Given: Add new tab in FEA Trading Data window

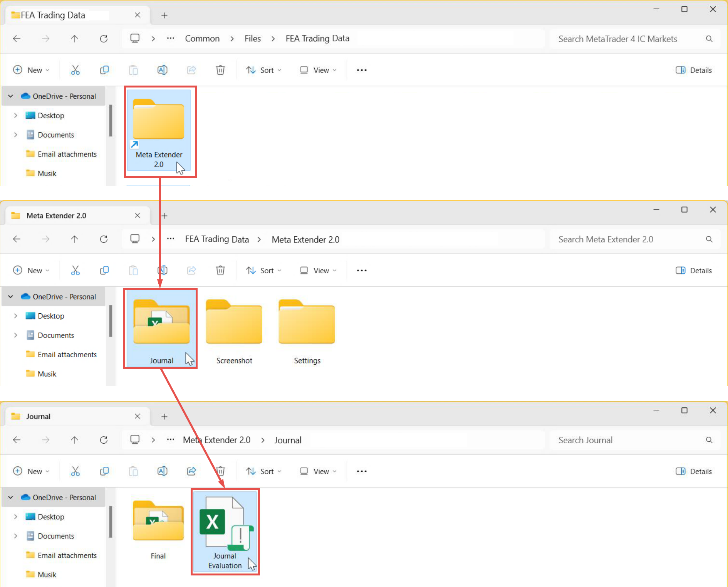Looking at the screenshot, I should click(x=164, y=15).
